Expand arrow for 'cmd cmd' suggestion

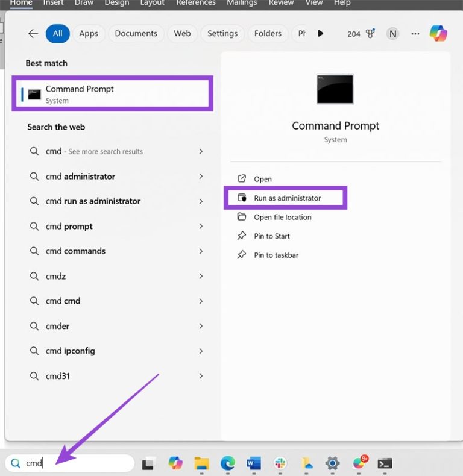(x=201, y=301)
